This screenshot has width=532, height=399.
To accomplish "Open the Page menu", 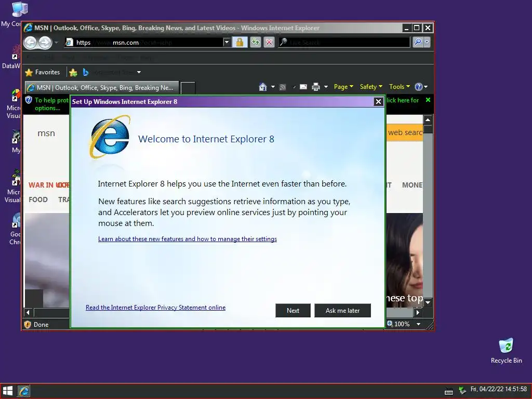I will (343, 87).
